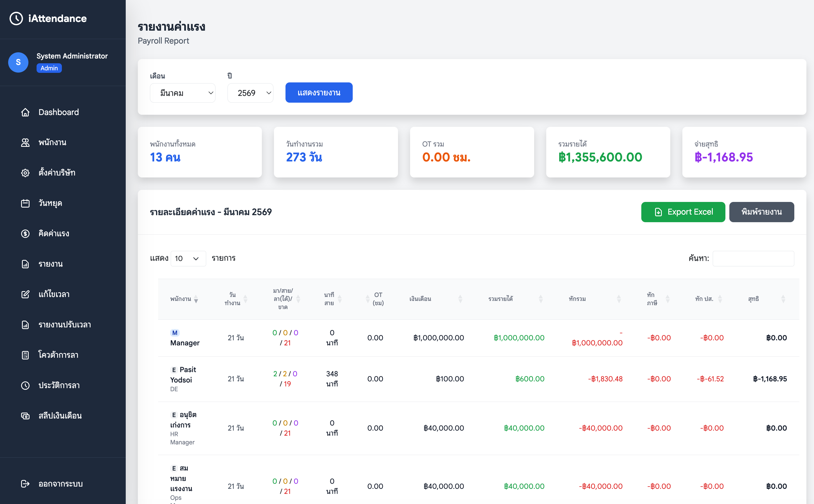
Task: Click the company settings gear icon
Action: pyautogui.click(x=25, y=173)
